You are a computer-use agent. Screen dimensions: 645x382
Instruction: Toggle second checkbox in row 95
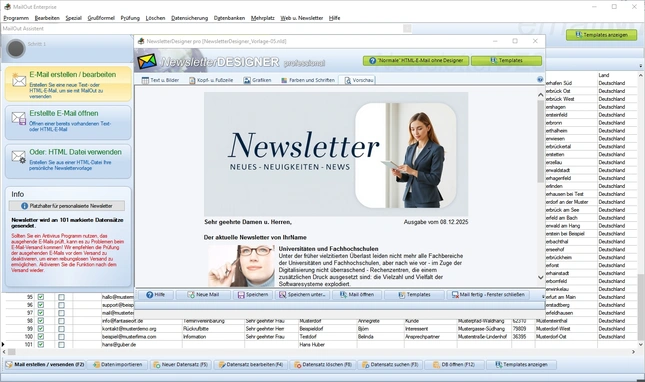tap(61, 297)
